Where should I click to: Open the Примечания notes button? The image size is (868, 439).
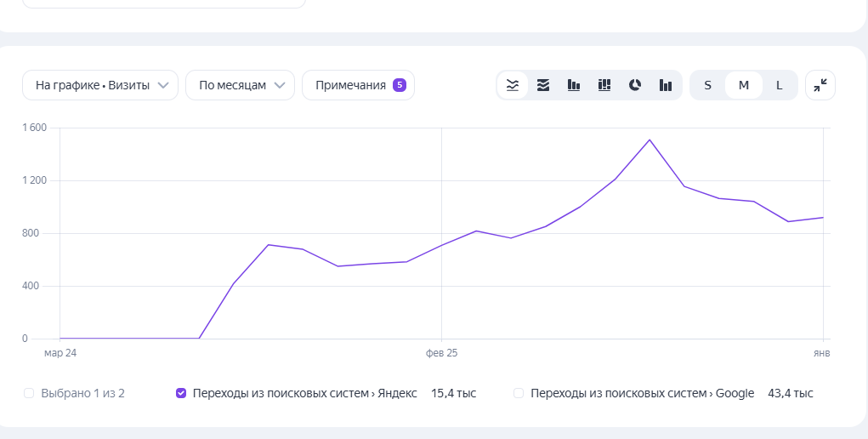[358, 85]
